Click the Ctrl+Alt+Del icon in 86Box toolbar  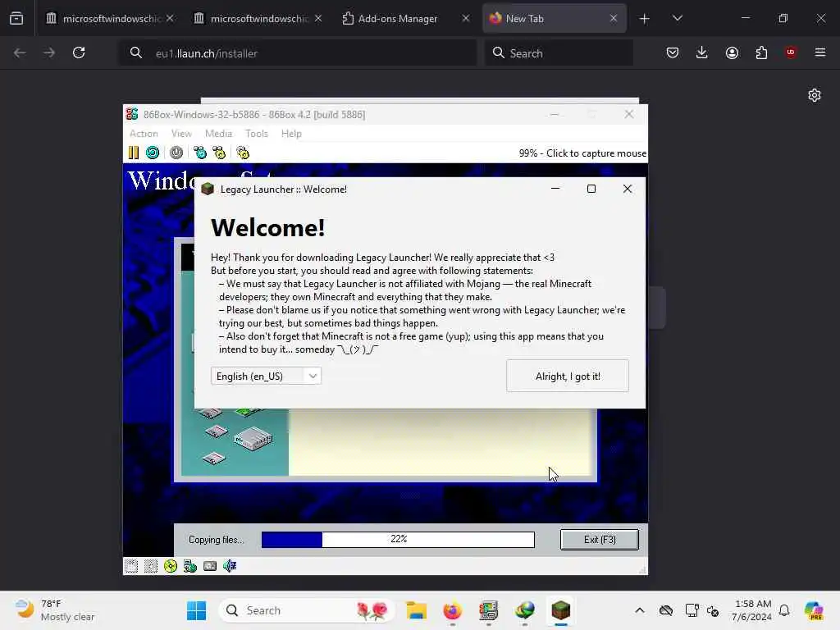(x=200, y=153)
